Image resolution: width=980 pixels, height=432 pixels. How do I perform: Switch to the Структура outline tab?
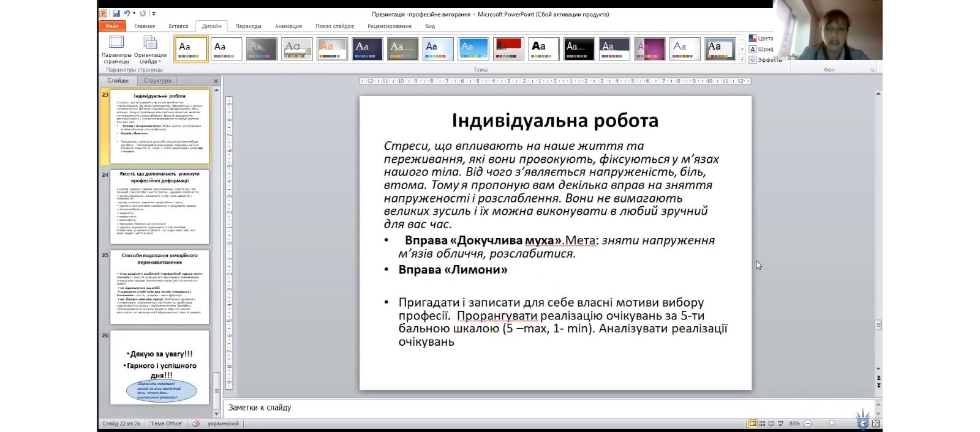tap(157, 81)
